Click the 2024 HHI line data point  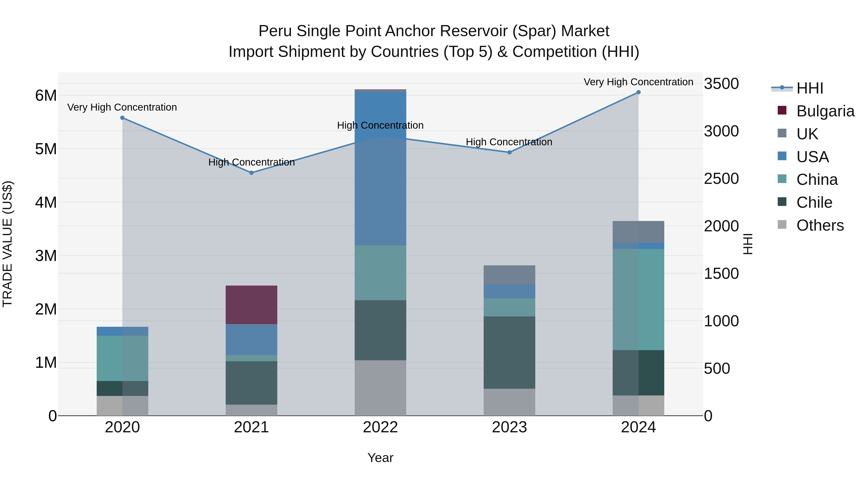pos(638,92)
